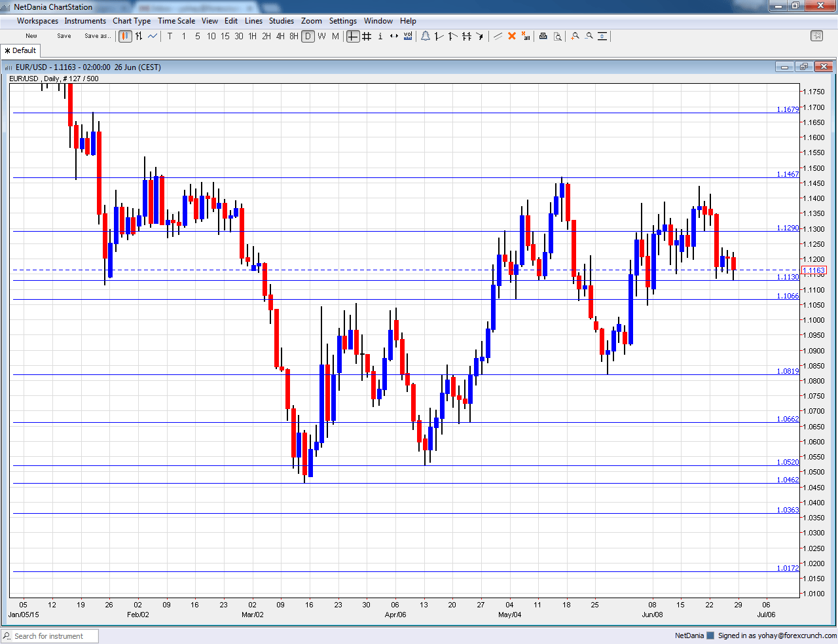This screenshot has height=644, width=838.
Task: Click the inner chart window's maximize button
Action: [x=804, y=67]
